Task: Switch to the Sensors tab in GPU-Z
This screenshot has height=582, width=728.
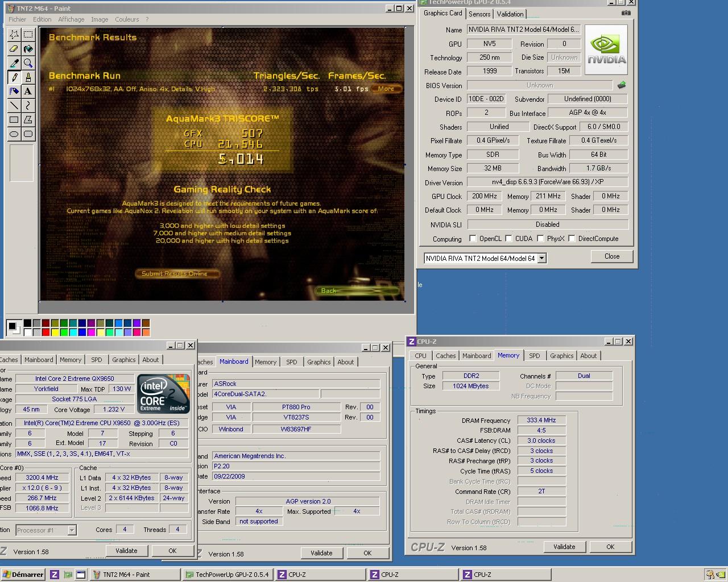Action: (x=479, y=14)
